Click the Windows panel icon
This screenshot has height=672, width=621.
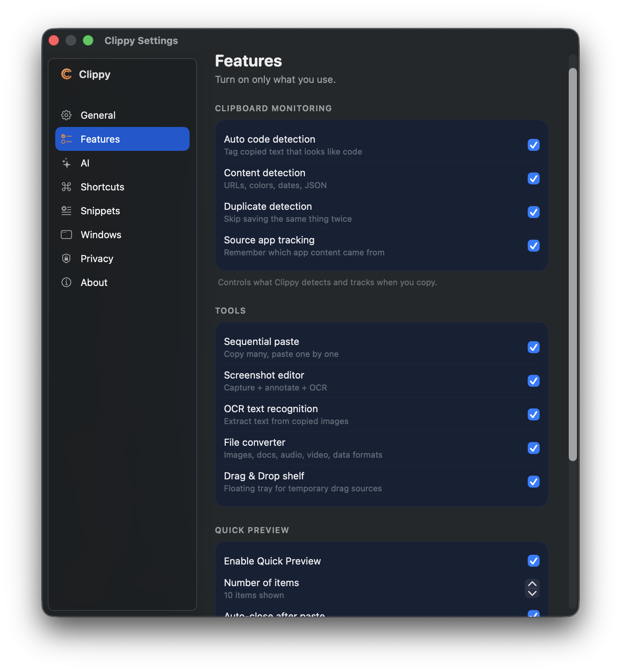tap(66, 234)
